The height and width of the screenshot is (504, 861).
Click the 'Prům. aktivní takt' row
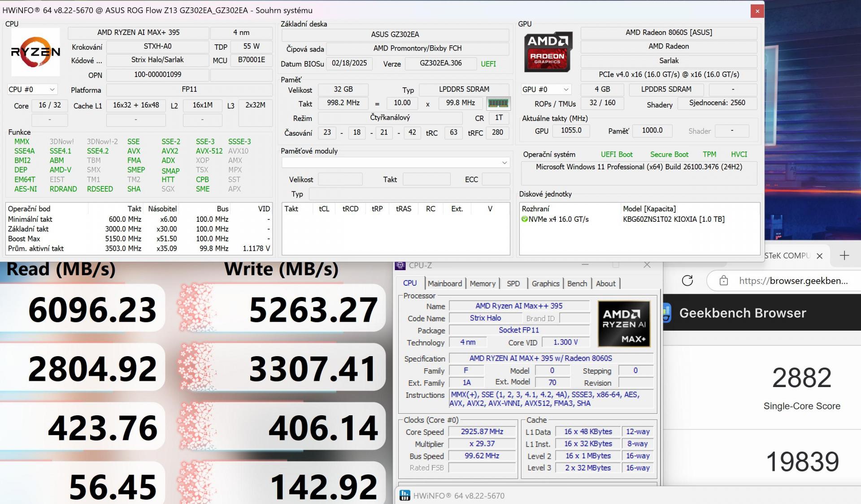[139, 249]
